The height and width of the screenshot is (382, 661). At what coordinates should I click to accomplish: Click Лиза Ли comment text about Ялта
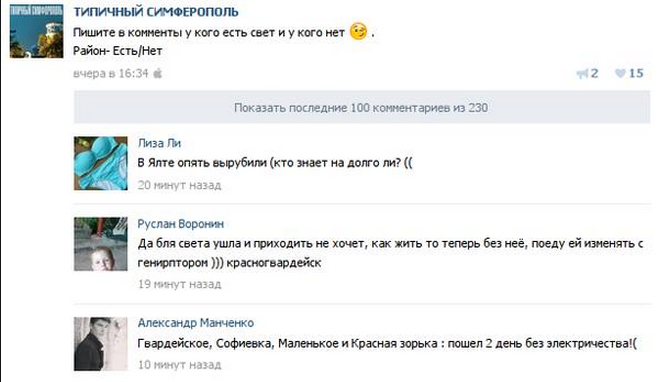click(x=275, y=163)
